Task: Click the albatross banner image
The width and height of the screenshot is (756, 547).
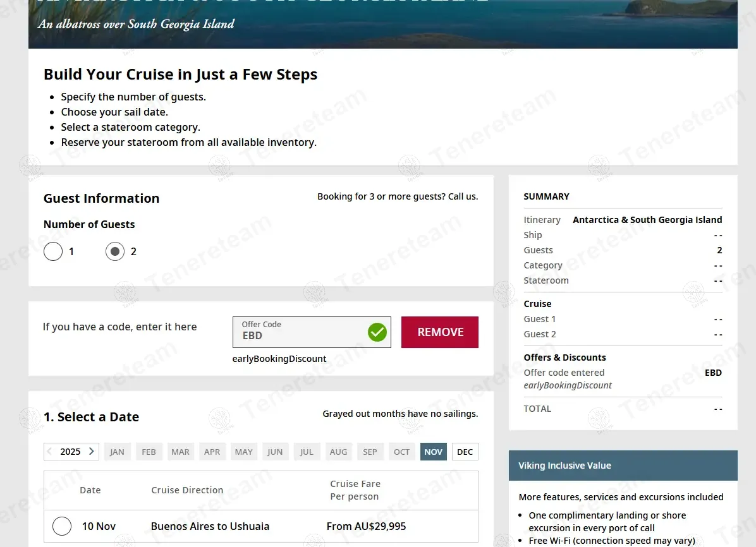Action: (382, 24)
